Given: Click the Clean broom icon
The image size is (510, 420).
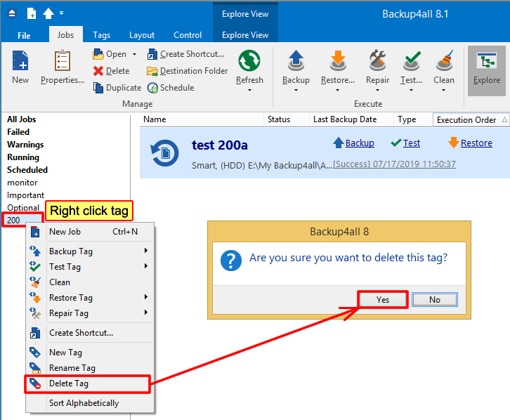Looking at the screenshot, I should click(444, 61).
